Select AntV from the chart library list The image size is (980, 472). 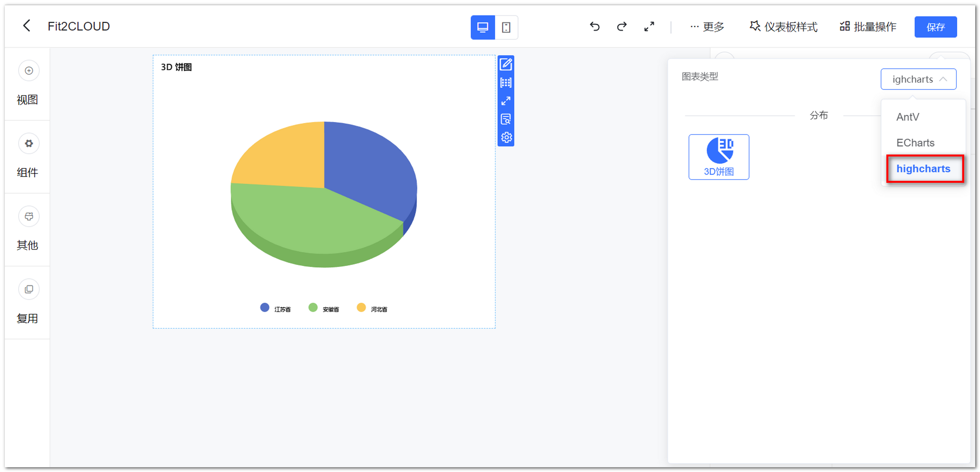[x=908, y=117]
